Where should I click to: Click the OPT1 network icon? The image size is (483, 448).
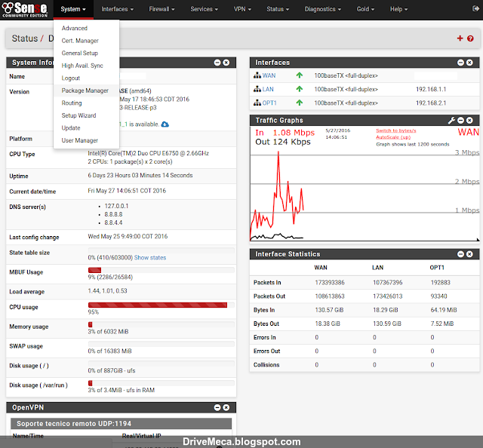257,103
